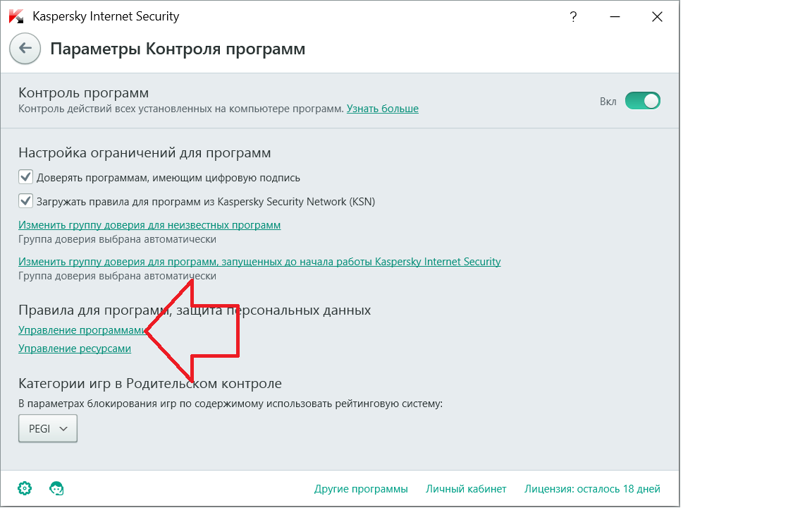Click the Категории игр в Родительском контроле heading
Image resolution: width=812 pixels, height=508 pixels.
pyautogui.click(x=150, y=384)
